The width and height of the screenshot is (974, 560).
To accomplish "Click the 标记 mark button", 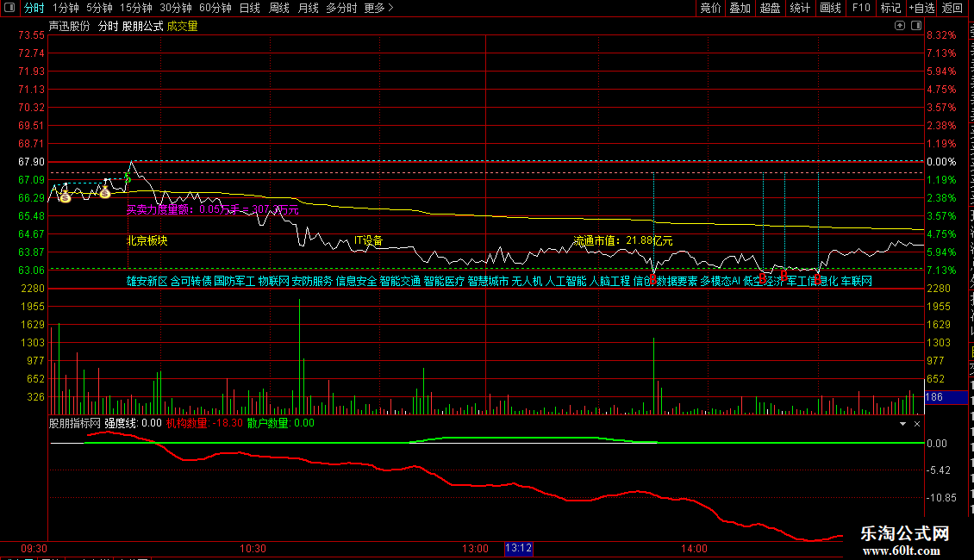I will click(890, 8).
